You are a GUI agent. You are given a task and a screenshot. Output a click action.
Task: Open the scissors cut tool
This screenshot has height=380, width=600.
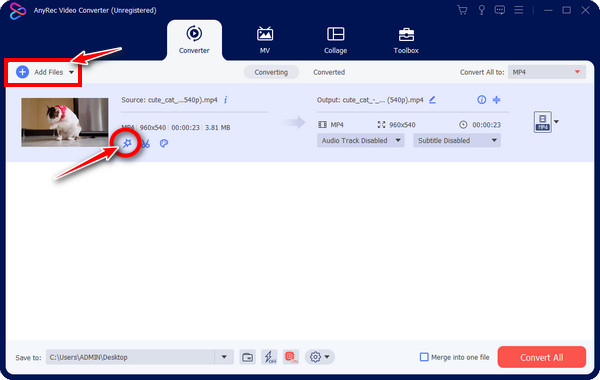pyautogui.click(x=145, y=144)
